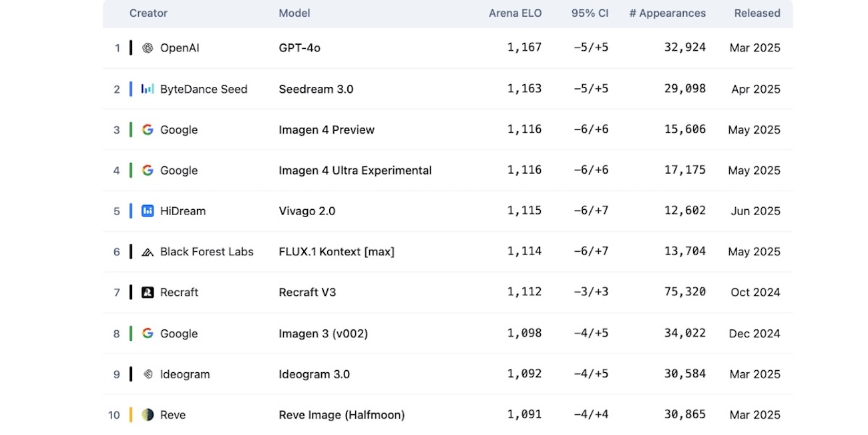Select the FLUX.1 Kontext [max] model name
868x435 pixels.
pos(337,252)
